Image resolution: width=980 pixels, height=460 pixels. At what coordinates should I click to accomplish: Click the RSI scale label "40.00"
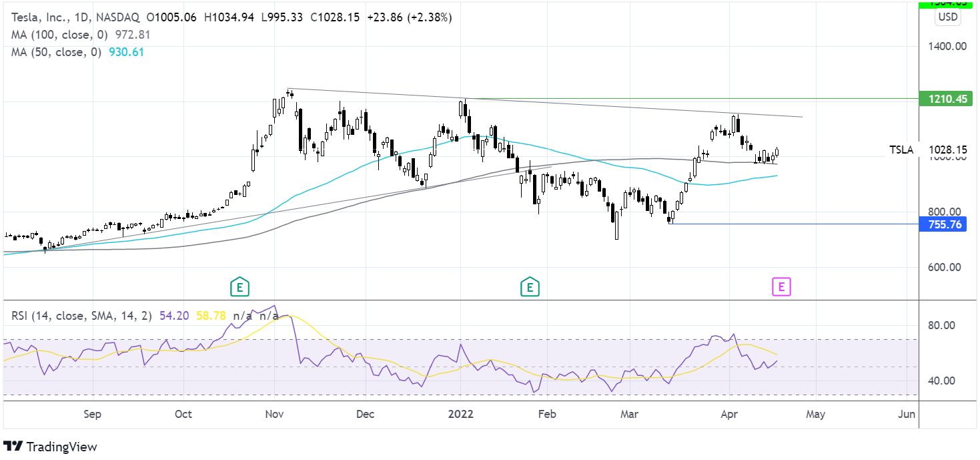click(941, 381)
